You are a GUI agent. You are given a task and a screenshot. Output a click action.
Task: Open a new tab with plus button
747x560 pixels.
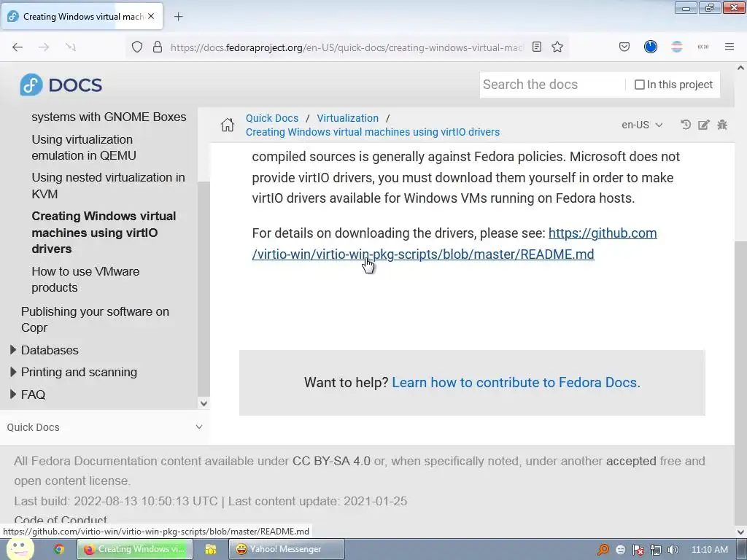pyautogui.click(x=178, y=17)
